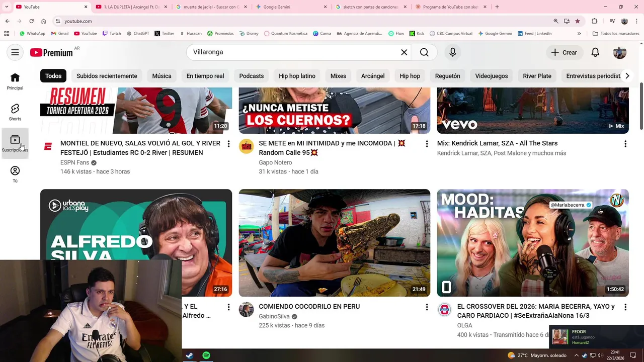Open the MONTIEL DE NUEVO video title
The width and height of the screenshot is (644, 362).
coord(140,148)
